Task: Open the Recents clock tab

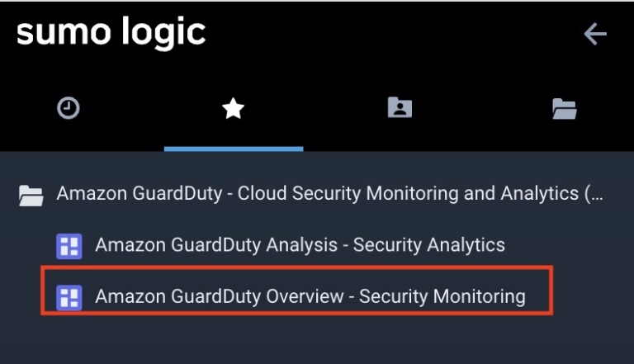Action: click(x=69, y=108)
